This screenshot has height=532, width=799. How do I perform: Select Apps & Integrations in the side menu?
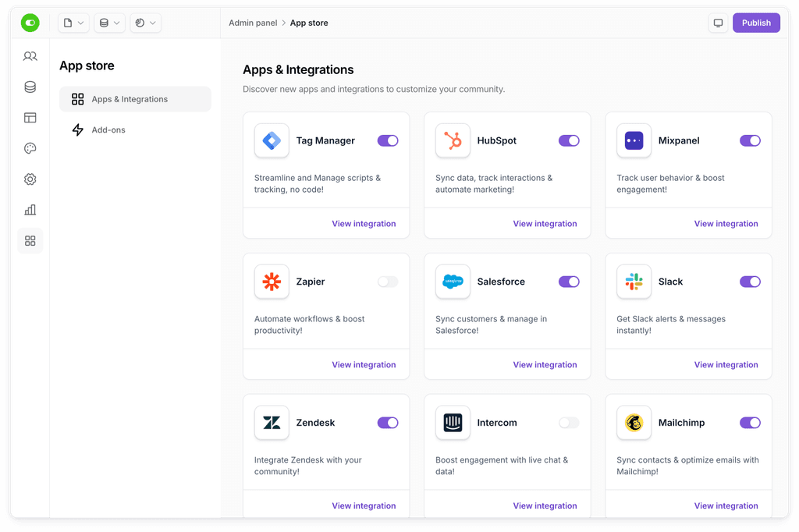pos(135,99)
